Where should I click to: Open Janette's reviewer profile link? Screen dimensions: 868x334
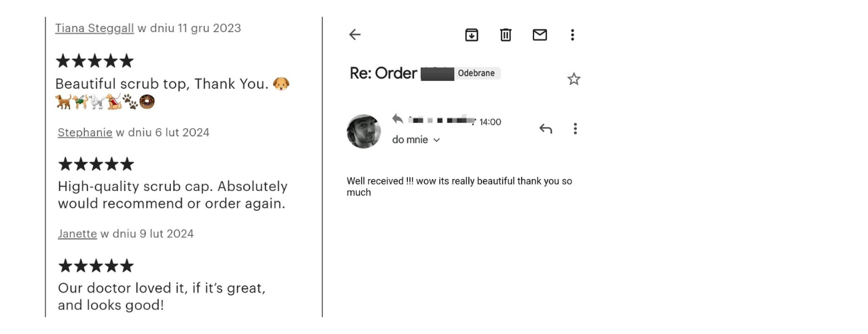tap(77, 234)
